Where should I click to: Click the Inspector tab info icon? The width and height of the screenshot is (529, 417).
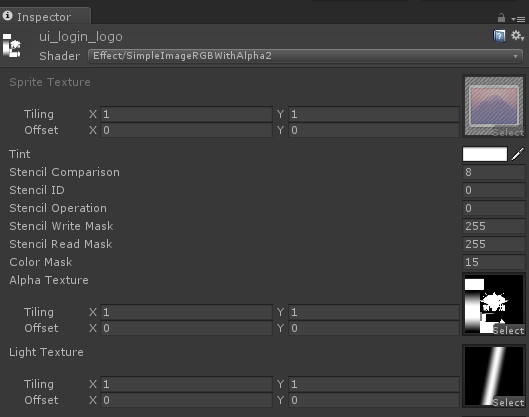click(7, 16)
